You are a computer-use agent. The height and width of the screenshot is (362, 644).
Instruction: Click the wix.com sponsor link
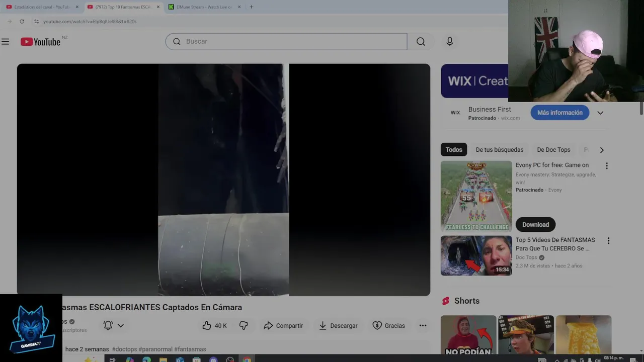click(x=510, y=118)
